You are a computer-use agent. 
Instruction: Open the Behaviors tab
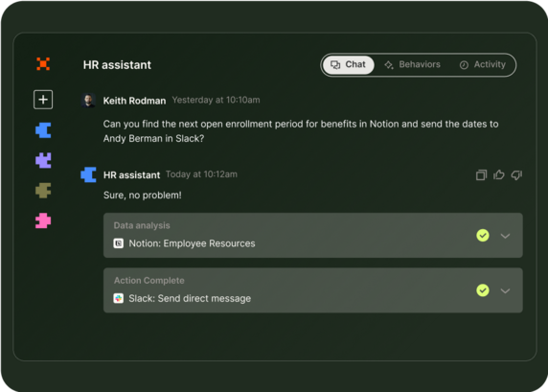[412, 64]
